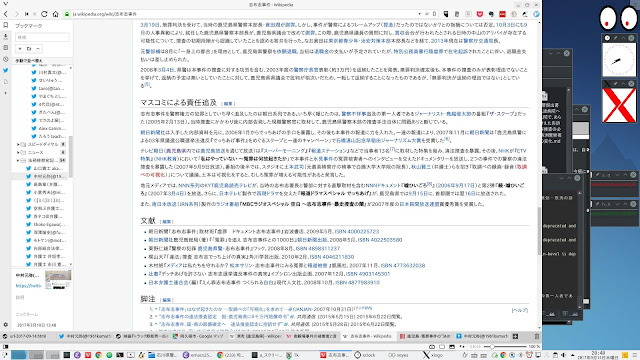Bookmark this page using the address bar icon
Viewport: 640px width, 360px height.
[434, 14]
